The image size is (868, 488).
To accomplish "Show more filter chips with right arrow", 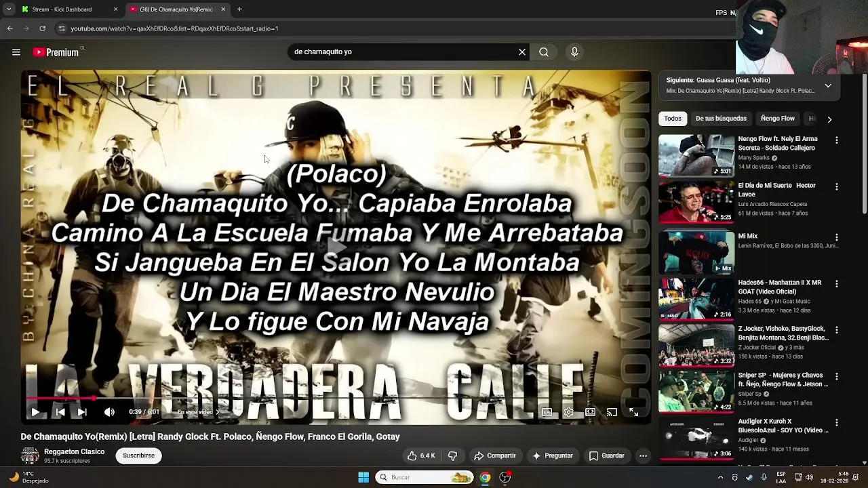I will [829, 119].
